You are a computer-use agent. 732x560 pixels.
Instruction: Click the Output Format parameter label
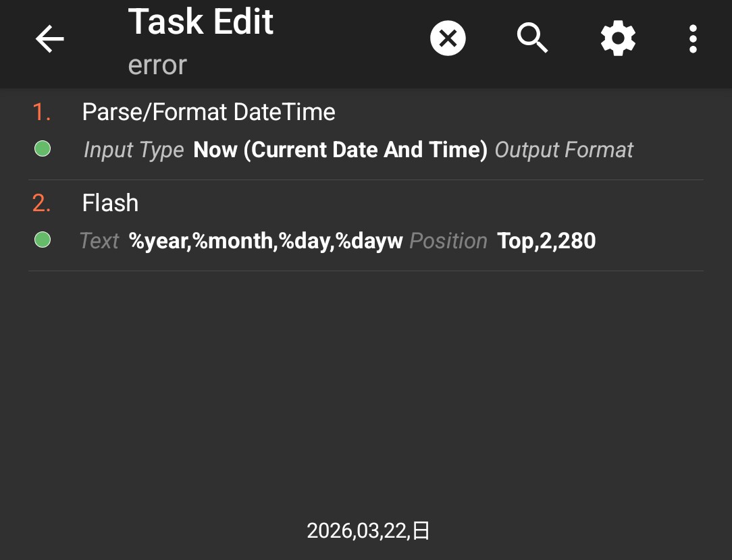click(x=564, y=150)
